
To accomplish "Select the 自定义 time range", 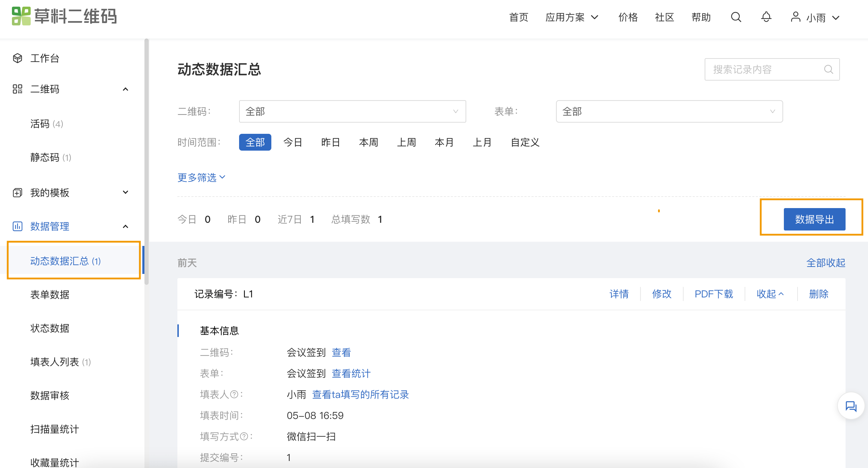I will point(525,142).
